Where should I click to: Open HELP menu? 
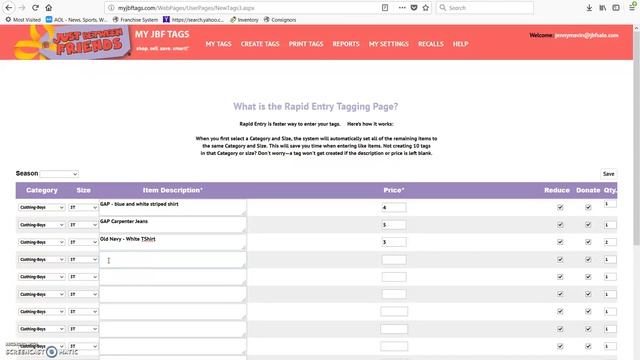coord(460,44)
